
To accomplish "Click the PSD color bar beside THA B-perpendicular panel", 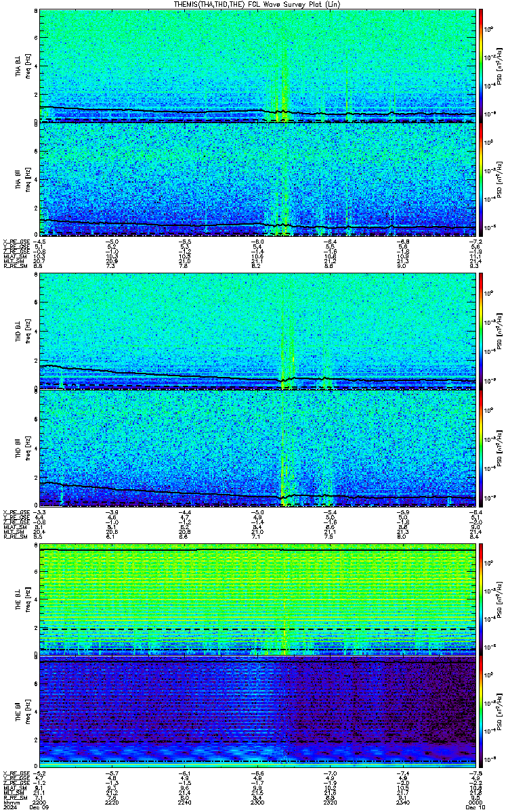I will [481, 66].
